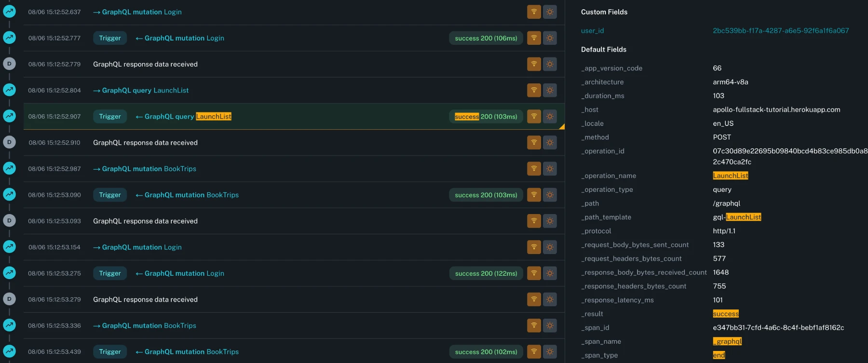Click the sun icon on the 15:12:52.777 row

coord(550,38)
